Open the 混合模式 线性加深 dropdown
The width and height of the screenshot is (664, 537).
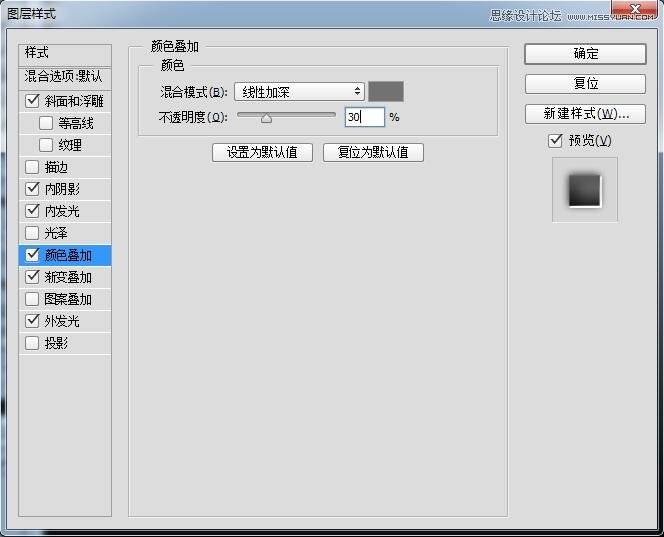coord(299,91)
